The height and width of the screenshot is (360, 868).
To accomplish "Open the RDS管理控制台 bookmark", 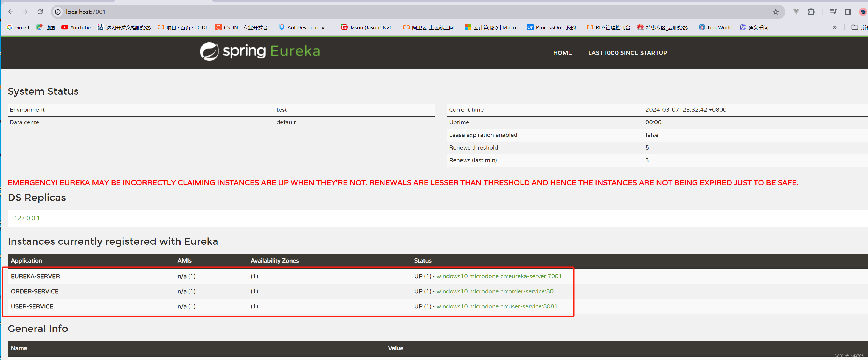I will pos(608,27).
